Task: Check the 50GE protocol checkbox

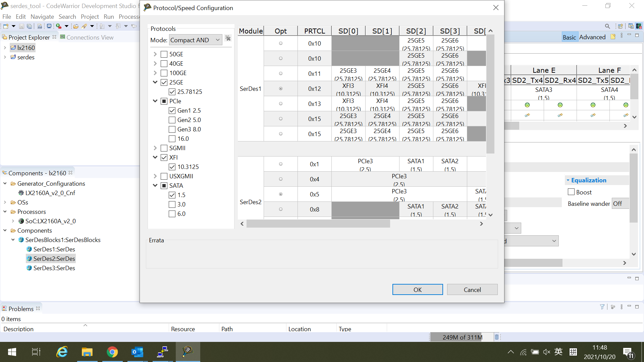Action: click(164, 54)
